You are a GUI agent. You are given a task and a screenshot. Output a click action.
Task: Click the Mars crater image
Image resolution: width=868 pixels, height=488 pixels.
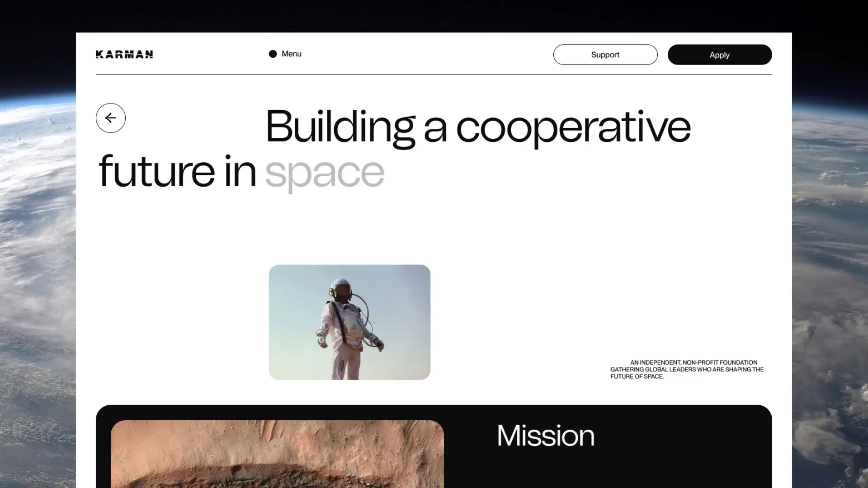click(277, 454)
